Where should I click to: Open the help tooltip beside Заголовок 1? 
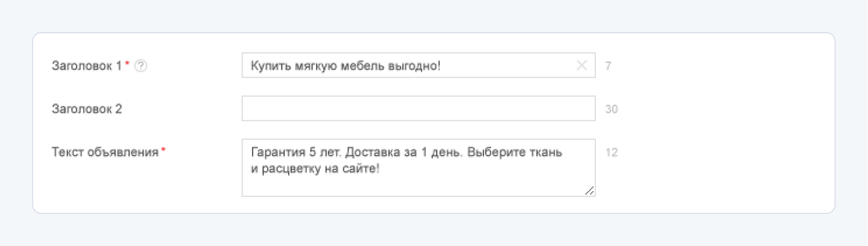[x=140, y=66]
